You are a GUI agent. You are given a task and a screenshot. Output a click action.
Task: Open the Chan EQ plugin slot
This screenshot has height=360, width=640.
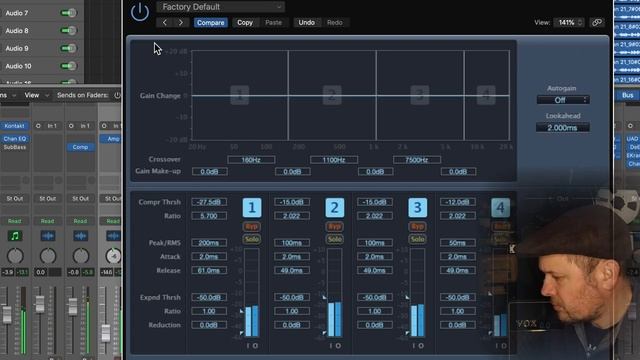click(x=15, y=139)
